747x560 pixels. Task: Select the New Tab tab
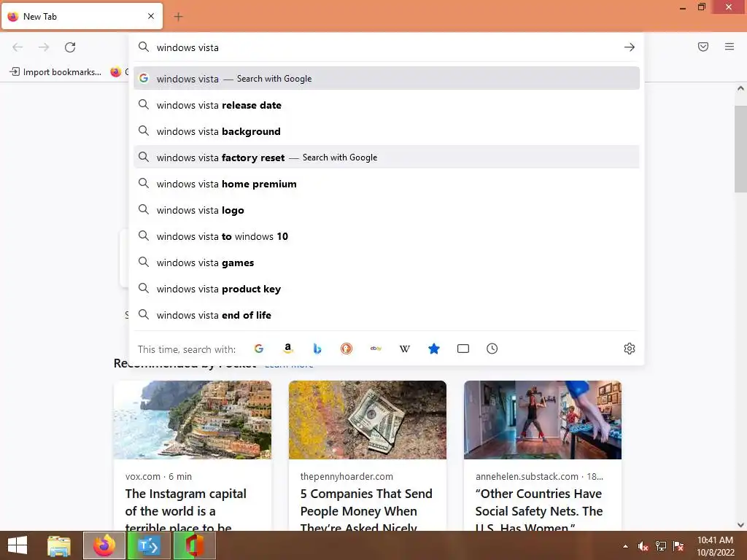point(82,17)
